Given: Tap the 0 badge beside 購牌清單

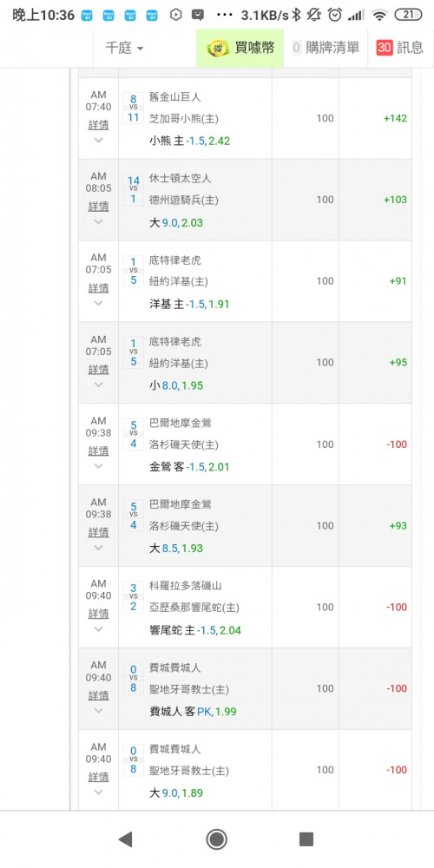Looking at the screenshot, I should click(296, 48).
